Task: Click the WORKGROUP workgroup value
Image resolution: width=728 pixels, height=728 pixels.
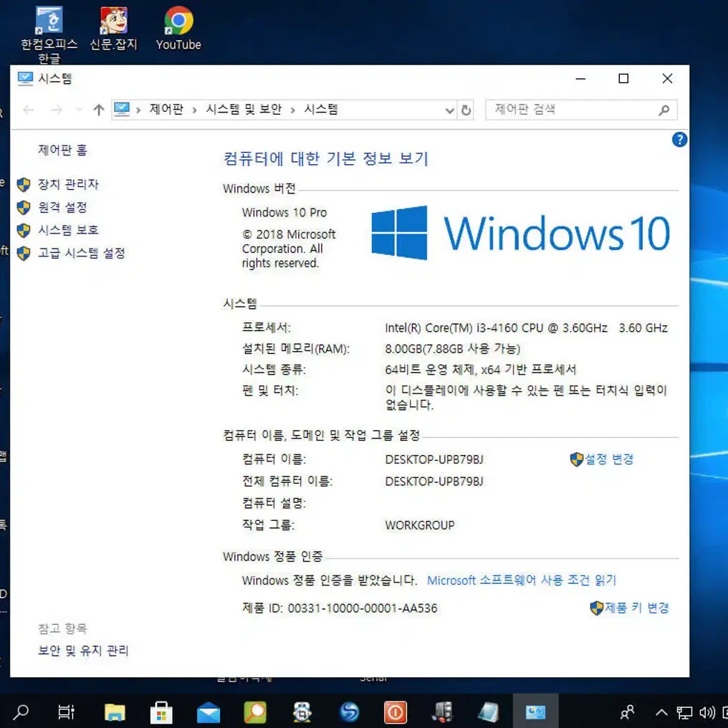Action: (x=420, y=525)
